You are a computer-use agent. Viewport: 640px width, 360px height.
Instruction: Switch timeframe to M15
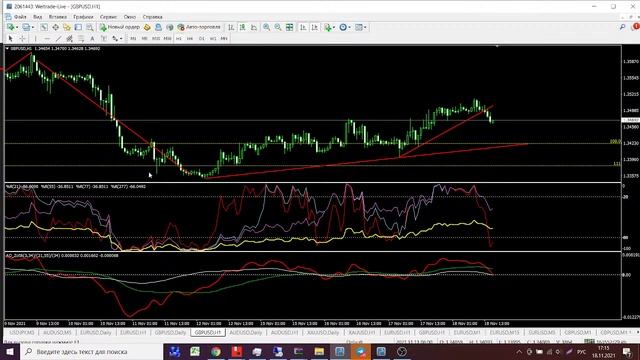[x=156, y=38]
